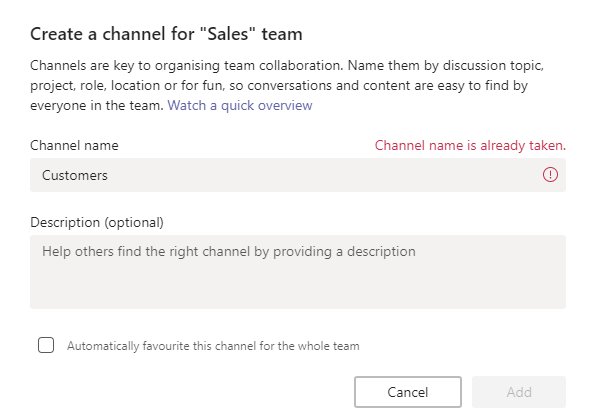594x420 pixels.
Task: Open the Watch a quick overview link
Action: pyautogui.click(x=240, y=105)
